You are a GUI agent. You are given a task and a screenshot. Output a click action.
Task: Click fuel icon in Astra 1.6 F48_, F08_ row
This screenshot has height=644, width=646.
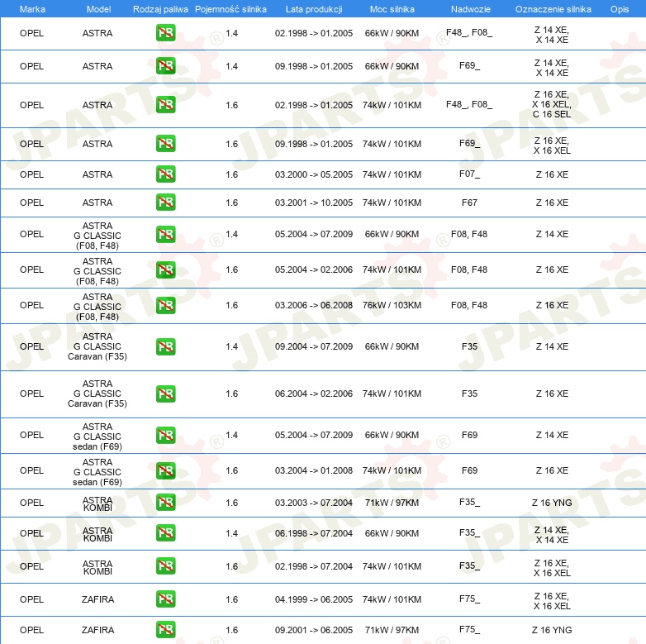click(165, 105)
